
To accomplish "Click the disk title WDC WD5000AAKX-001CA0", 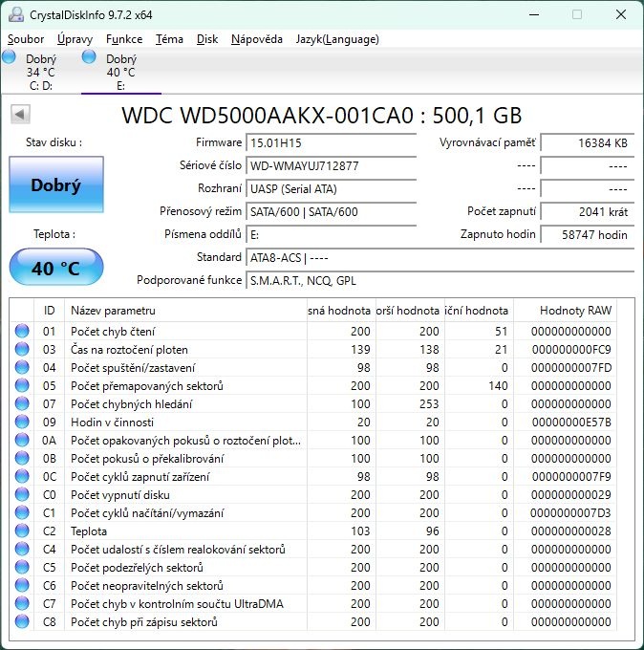I will click(268, 116).
